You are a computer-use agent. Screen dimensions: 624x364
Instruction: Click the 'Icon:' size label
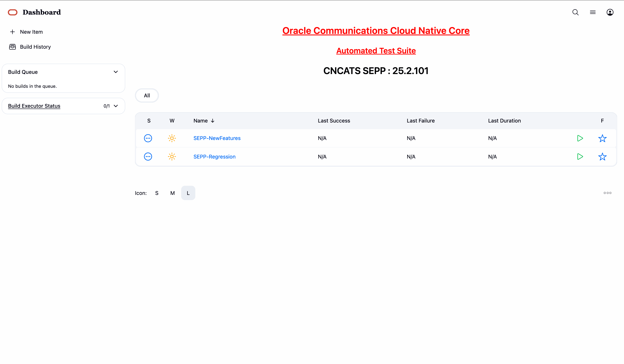point(141,193)
